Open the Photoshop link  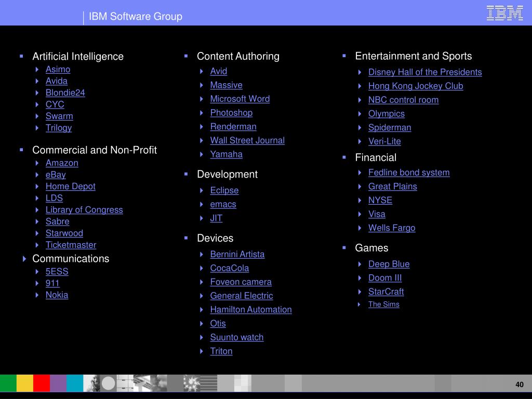231,113
